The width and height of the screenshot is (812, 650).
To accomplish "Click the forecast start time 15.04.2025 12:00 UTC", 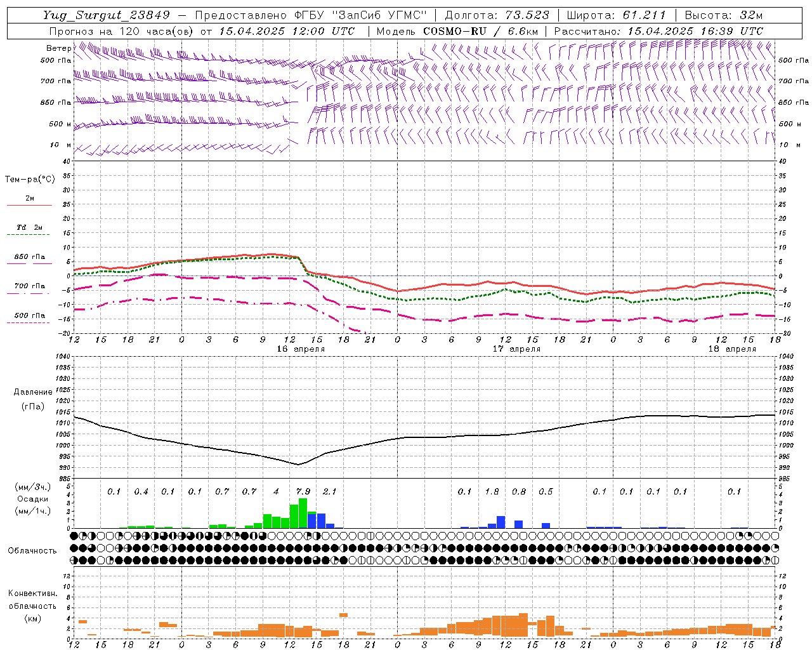I will point(287,31).
